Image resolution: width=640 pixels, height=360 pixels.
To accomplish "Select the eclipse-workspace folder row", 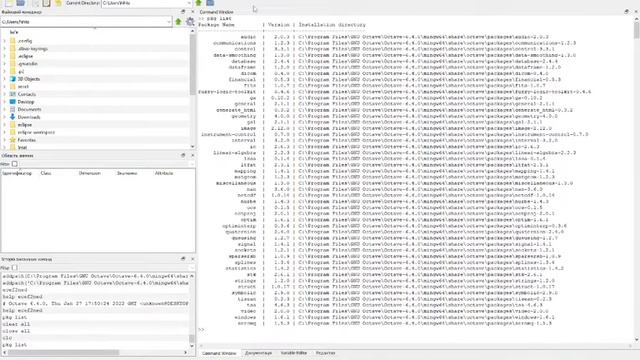I will point(95,132).
